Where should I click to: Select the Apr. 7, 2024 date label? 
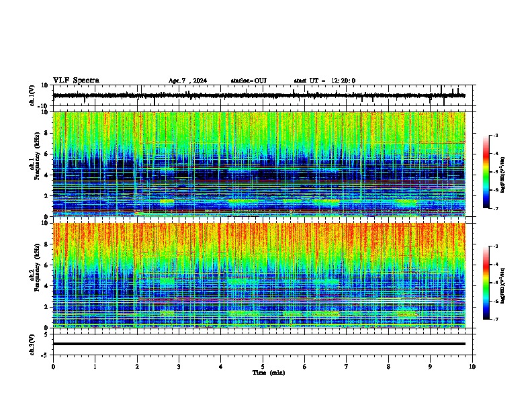pyautogui.click(x=187, y=81)
